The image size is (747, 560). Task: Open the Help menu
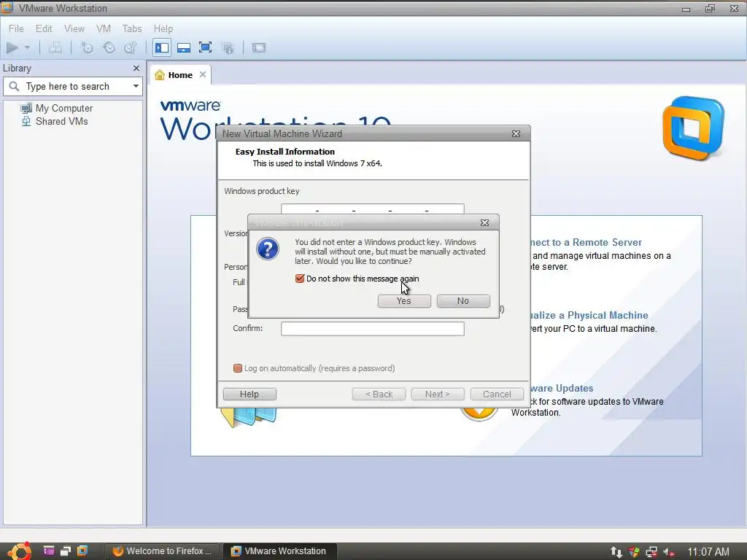(x=163, y=28)
